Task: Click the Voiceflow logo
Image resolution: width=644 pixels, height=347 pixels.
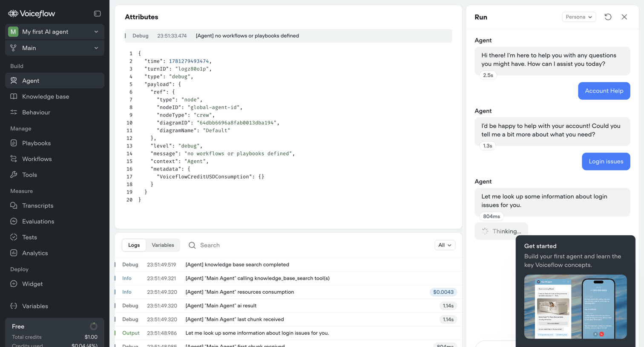Action: point(32,14)
